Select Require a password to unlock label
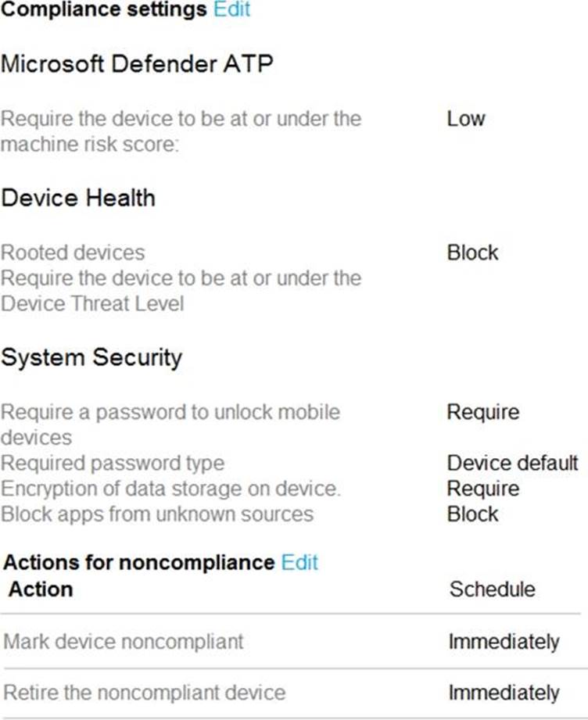 (x=170, y=412)
